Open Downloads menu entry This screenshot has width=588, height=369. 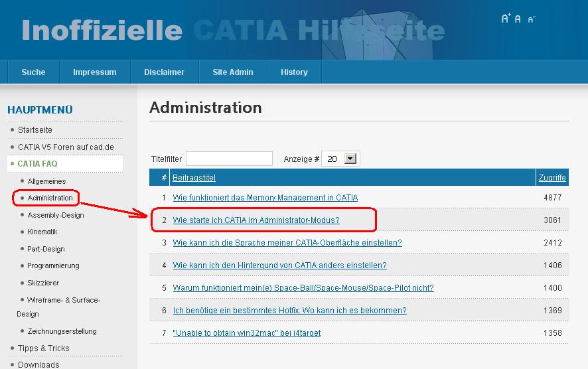(x=38, y=364)
